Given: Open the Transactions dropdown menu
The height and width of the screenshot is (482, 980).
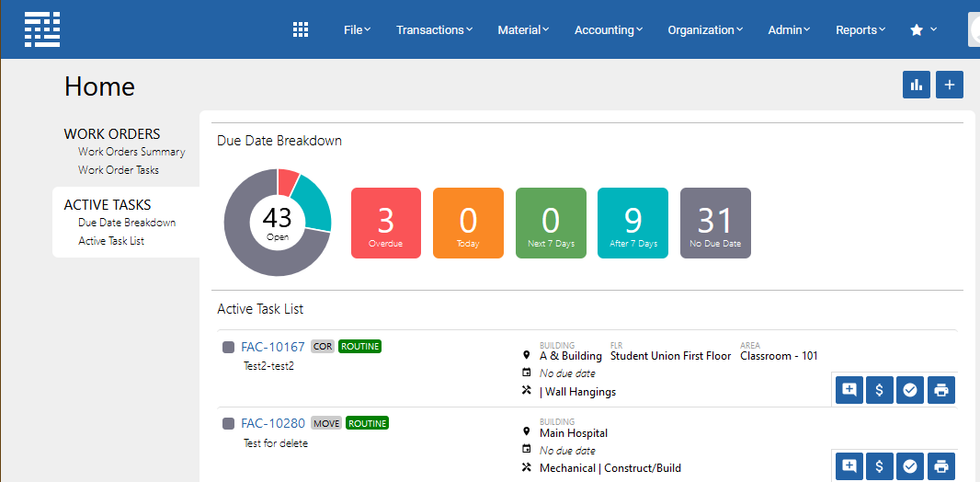Looking at the screenshot, I should click(434, 29).
